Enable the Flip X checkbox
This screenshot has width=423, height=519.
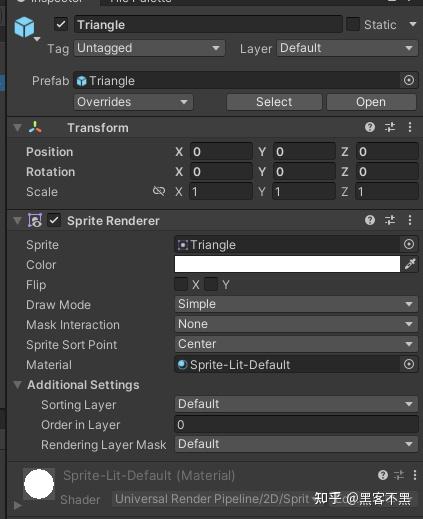tap(181, 284)
